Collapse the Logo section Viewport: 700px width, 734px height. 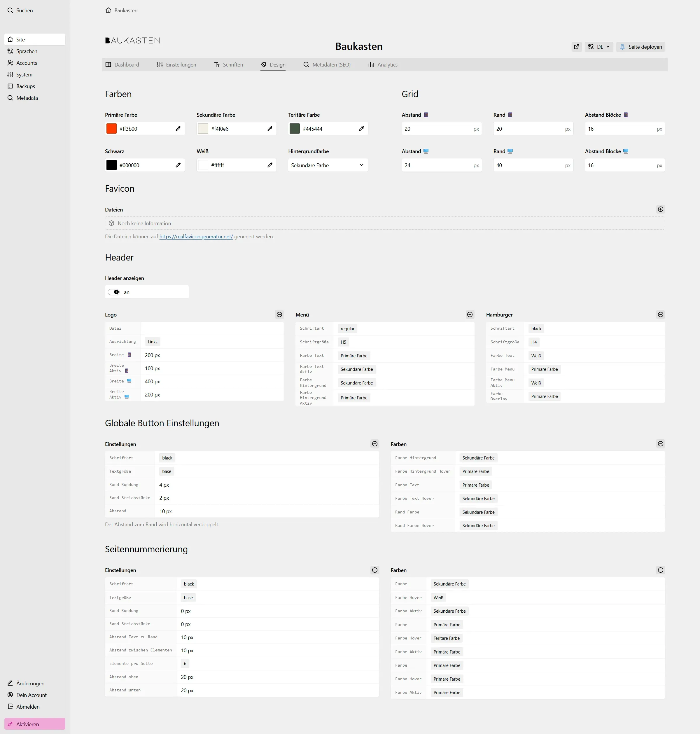pyautogui.click(x=279, y=314)
